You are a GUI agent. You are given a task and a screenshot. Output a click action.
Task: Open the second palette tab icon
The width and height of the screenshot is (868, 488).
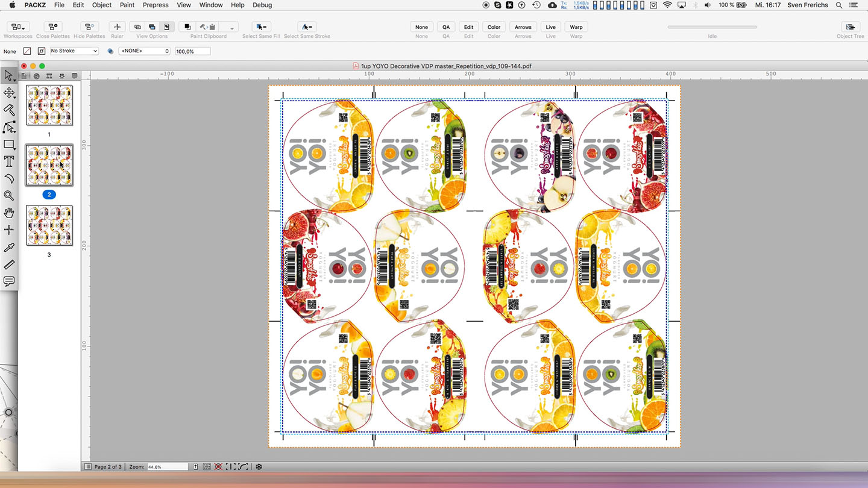point(37,76)
